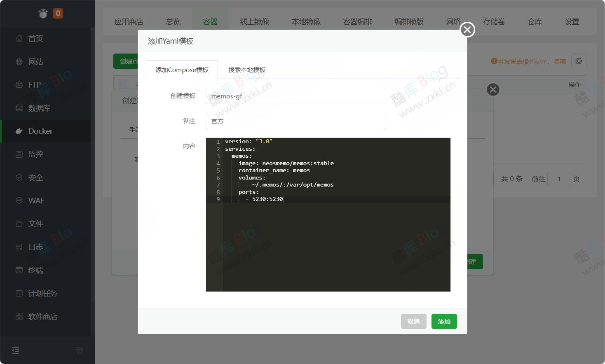Open the 仓库 repository tab
Image resolution: width=605 pixels, height=364 pixels.
click(534, 21)
